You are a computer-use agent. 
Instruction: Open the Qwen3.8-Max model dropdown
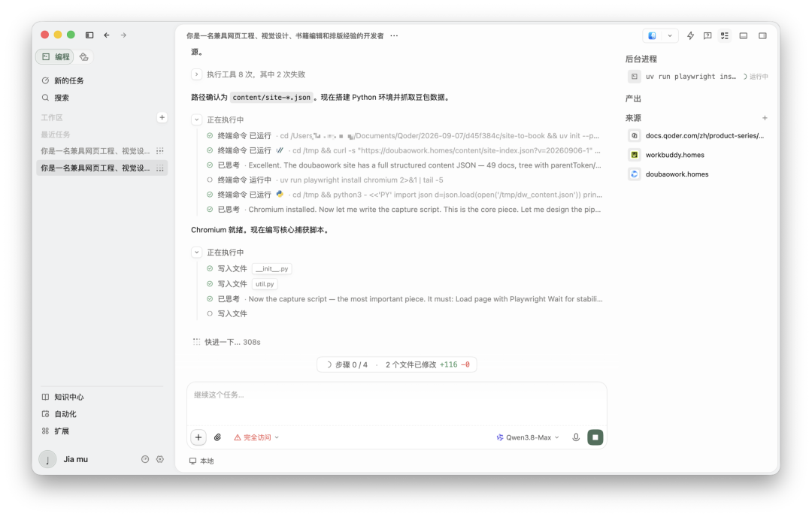click(x=528, y=437)
